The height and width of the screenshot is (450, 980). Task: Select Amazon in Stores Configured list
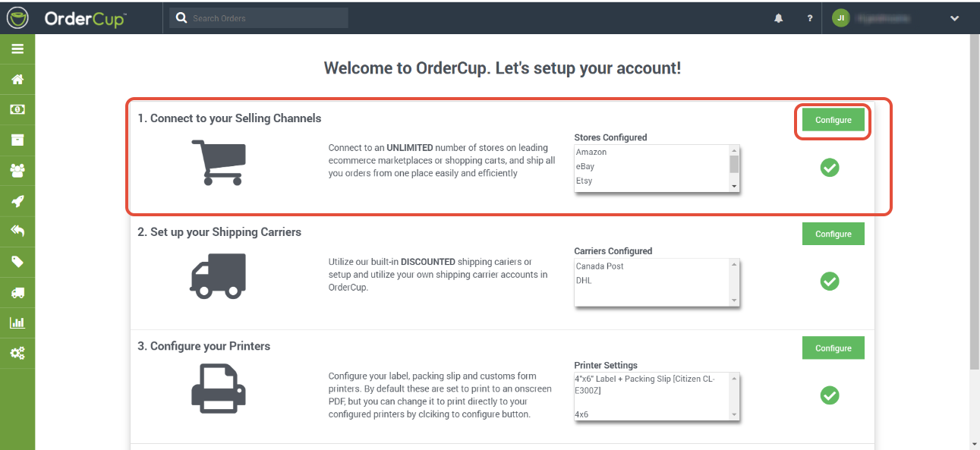(x=591, y=152)
